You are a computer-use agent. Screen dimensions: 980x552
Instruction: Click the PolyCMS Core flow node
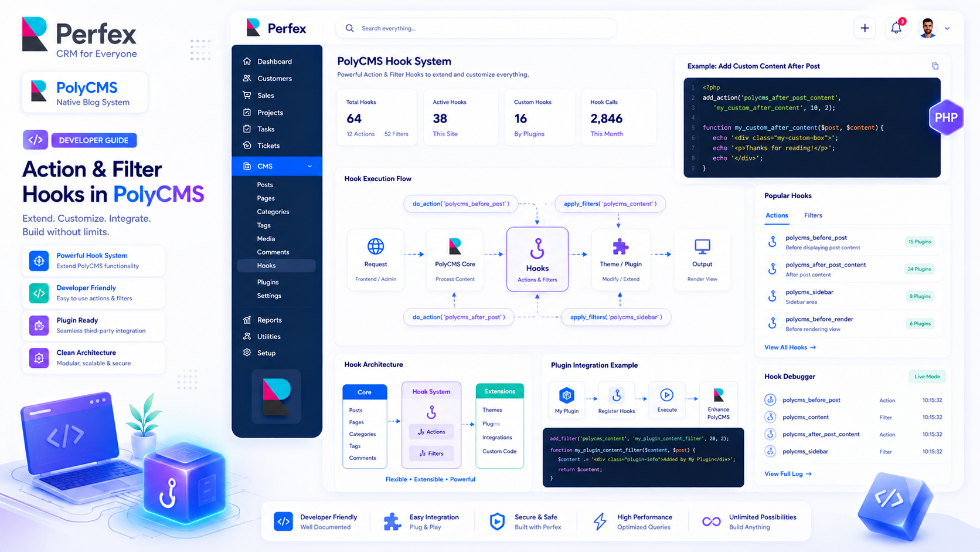click(x=455, y=259)
